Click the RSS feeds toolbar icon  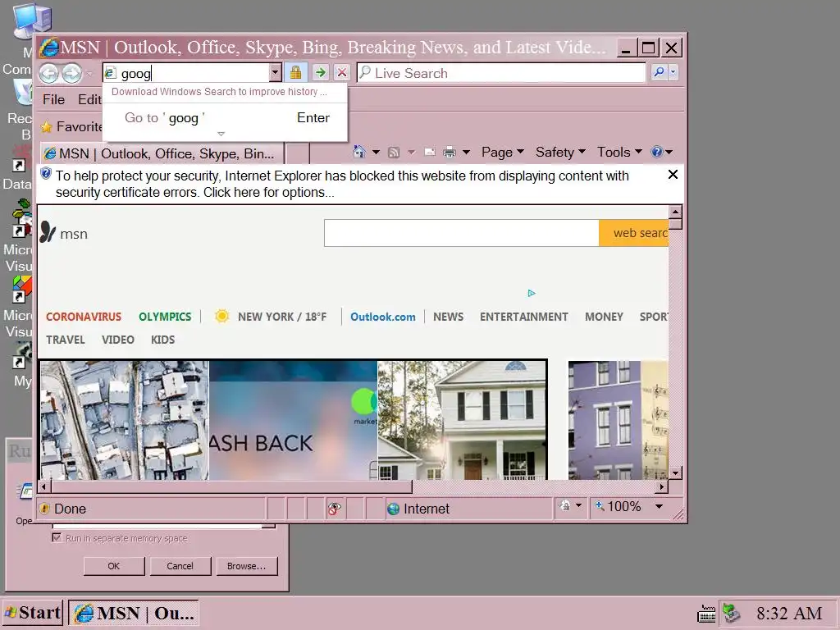coord(394,153)
